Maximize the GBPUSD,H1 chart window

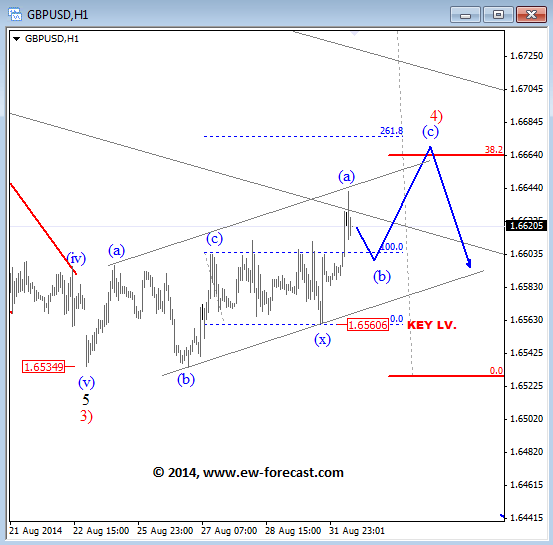coord(498,15)
